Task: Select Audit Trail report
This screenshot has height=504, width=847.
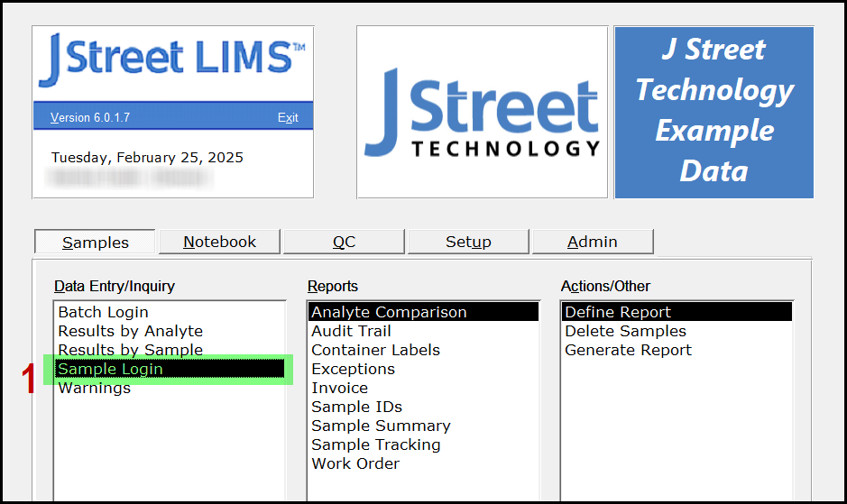Action: [424, 331]
